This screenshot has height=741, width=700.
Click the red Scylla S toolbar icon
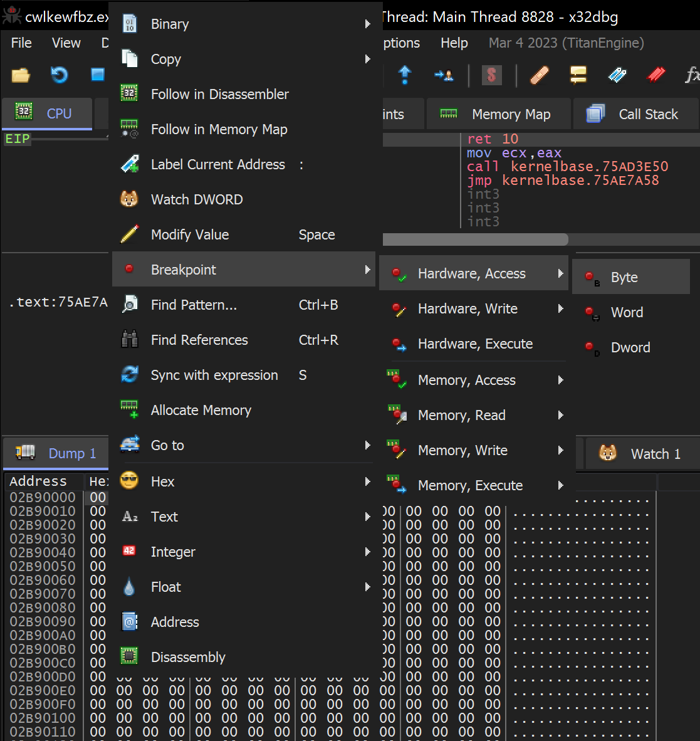click(491, 75)
